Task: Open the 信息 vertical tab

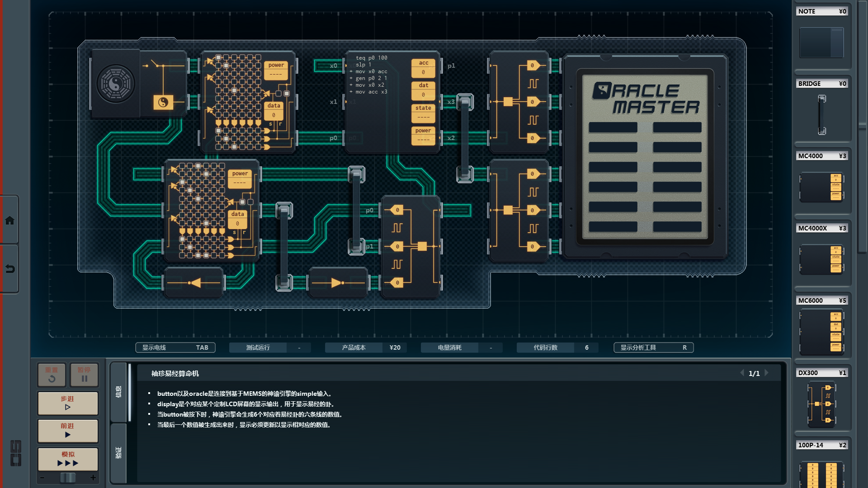Action: pyautogui.click(x=118, y=392)
